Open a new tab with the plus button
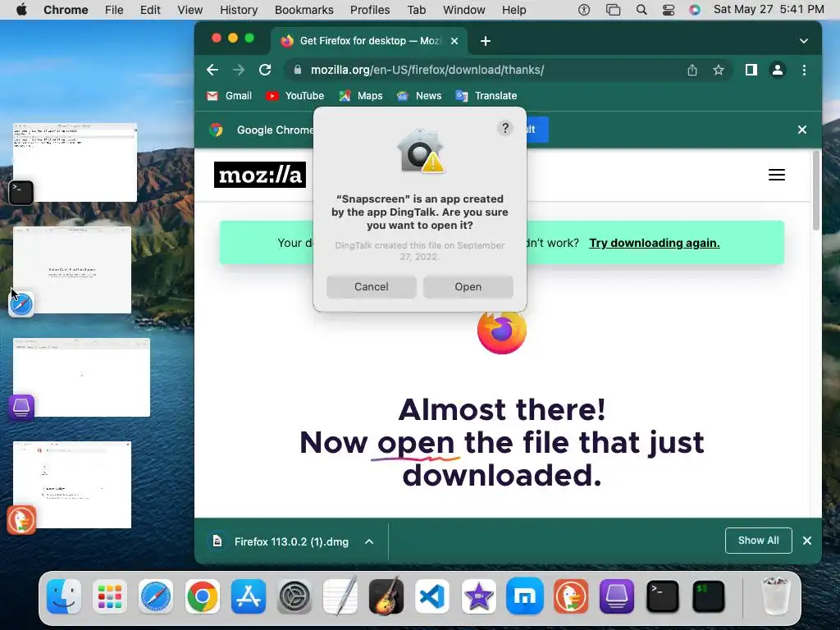 [486, 41]
